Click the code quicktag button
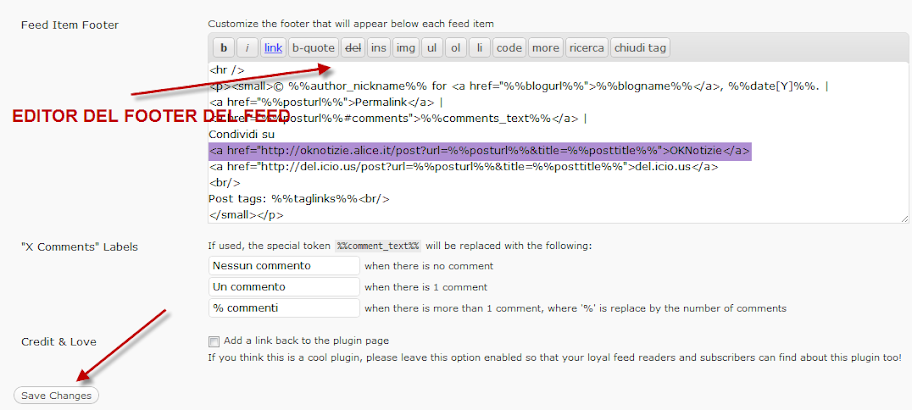The height and width of the screenshot is (410, 912). pos(509,48)
